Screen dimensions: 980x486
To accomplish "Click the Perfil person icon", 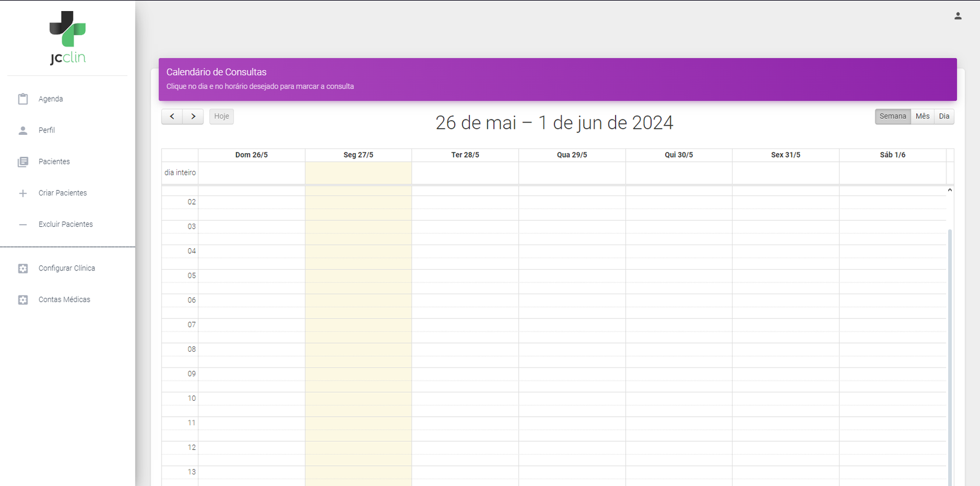I will [23, 131].
